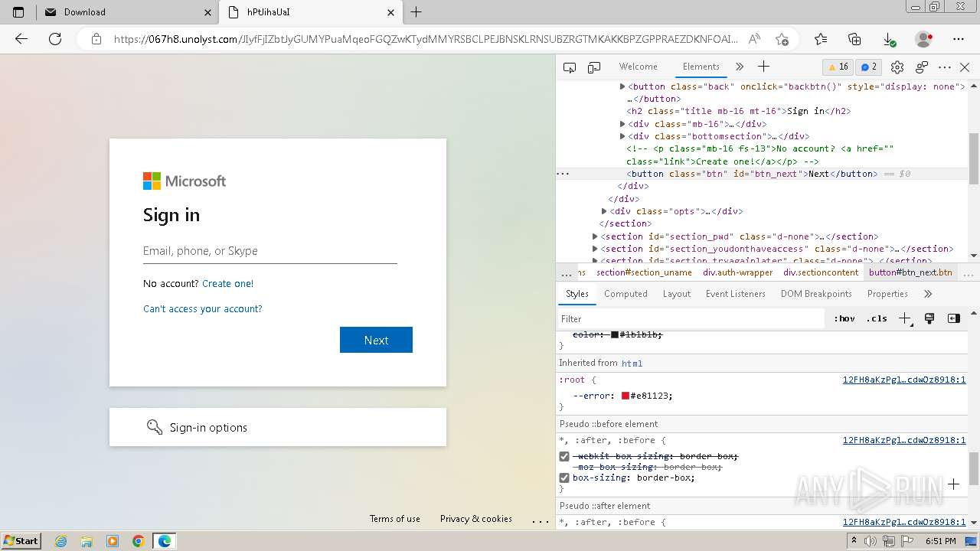The height and width of the screenshot is (551, 980).
Task: Open the #1b1b1b color swatch
Action: click(614, 334)
